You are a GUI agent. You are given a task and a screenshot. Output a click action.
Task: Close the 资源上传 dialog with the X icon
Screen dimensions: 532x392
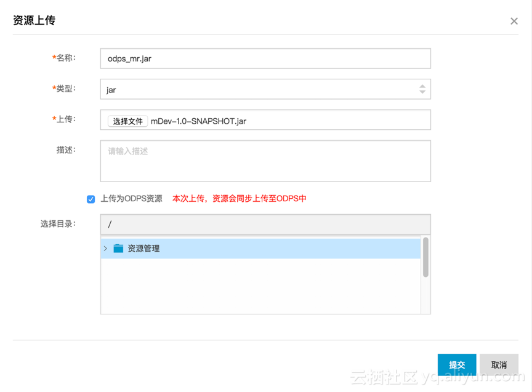tap(514, 21)
